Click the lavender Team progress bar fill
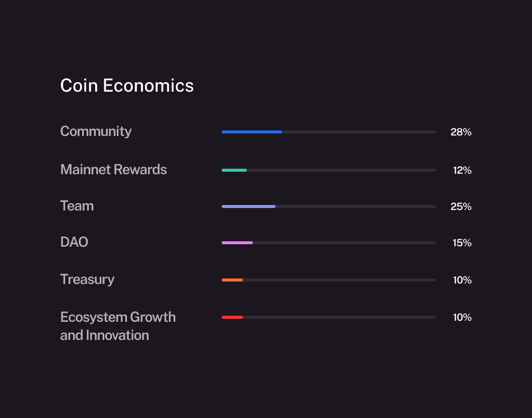The image size is (532, 418). (x=248, y=206)
